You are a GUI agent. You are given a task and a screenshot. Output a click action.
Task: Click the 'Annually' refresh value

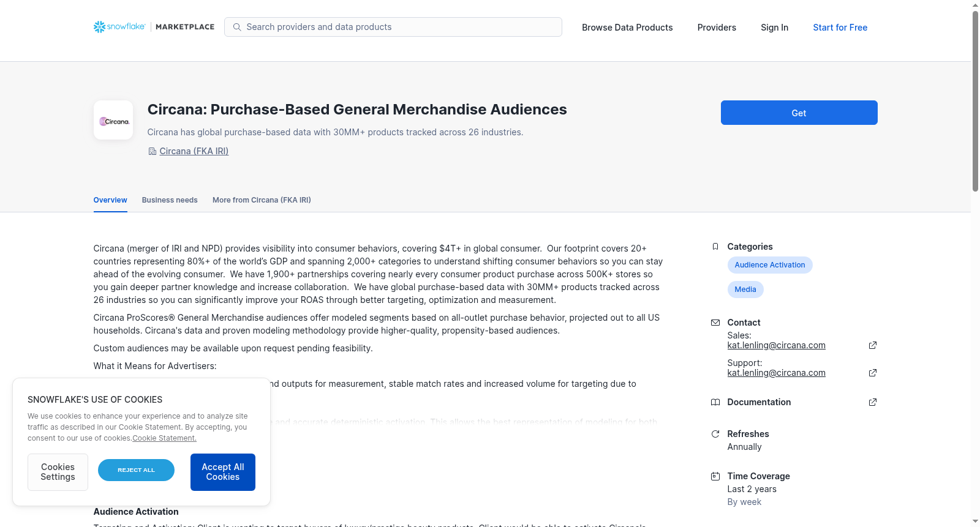pos(744,447)
